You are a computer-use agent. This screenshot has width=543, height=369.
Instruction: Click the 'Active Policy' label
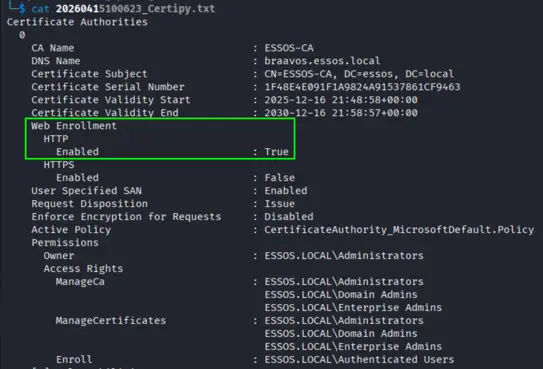71,230
